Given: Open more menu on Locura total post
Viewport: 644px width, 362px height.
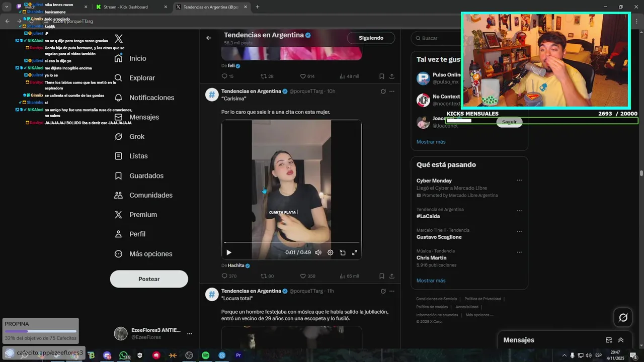Looking at the screenshot, I should pyautogui.click(x=392, y=291).
